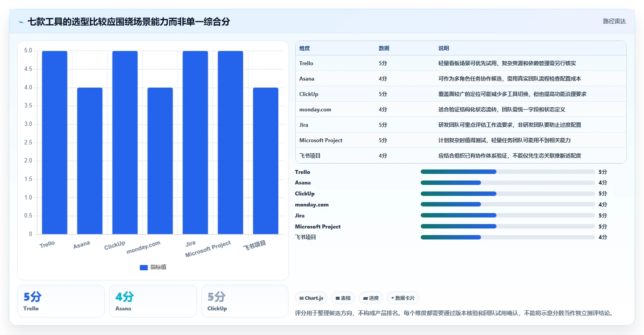
Task: Click the Chart.js chip
Action: coord(311,298)
